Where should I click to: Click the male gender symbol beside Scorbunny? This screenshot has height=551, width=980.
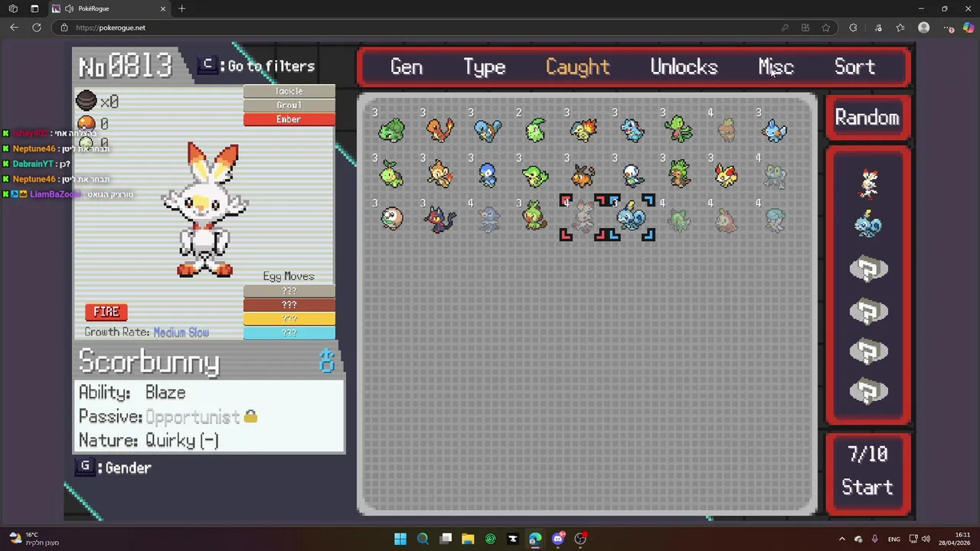click(327, 361)
